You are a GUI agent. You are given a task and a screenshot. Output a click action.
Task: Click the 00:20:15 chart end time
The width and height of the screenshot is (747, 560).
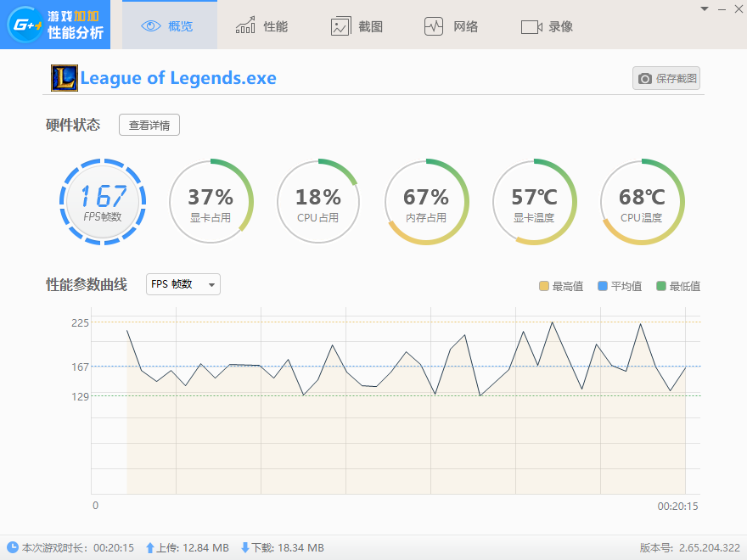[677, 507]
